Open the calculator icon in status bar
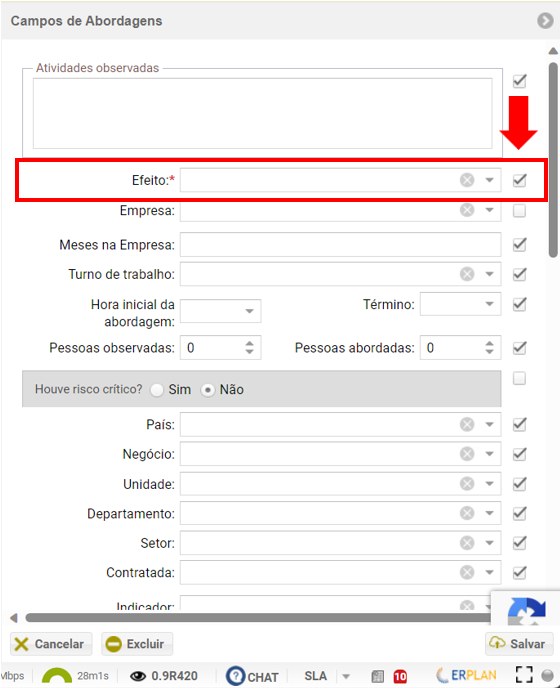560x688 pixels. click(377, 676)
